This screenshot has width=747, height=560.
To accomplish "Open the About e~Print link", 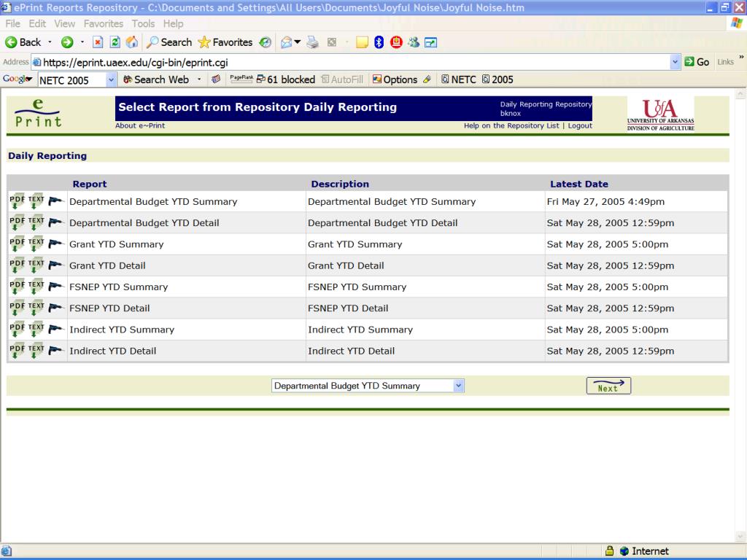I will 140,125.
